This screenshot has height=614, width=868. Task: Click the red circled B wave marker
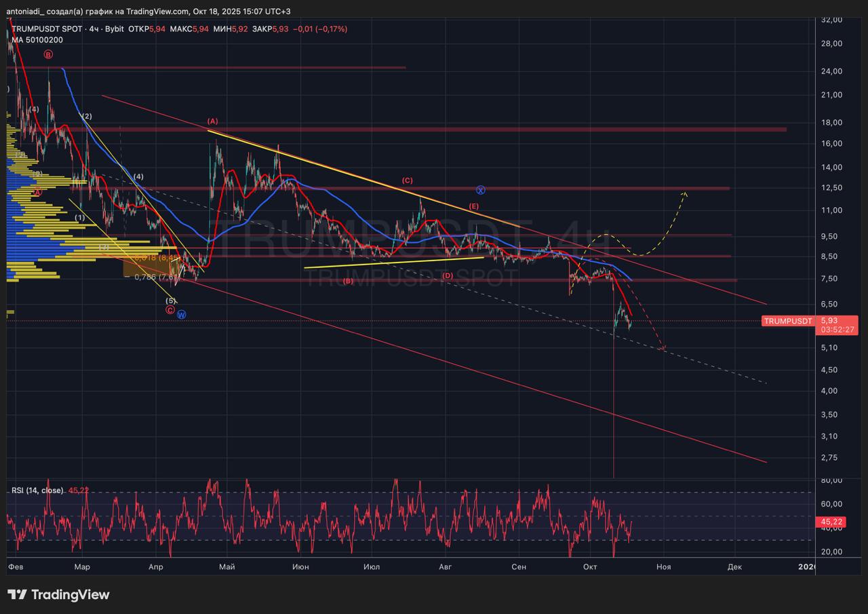(48, 54)
